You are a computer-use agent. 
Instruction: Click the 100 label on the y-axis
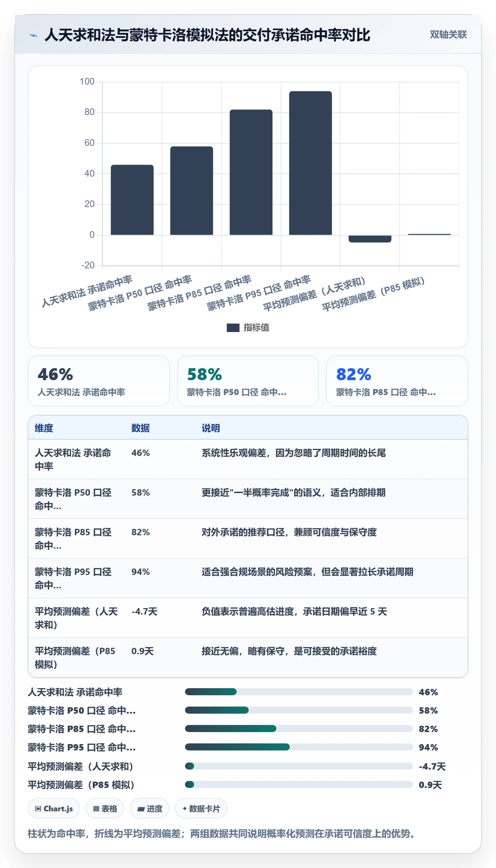(87, 82)
